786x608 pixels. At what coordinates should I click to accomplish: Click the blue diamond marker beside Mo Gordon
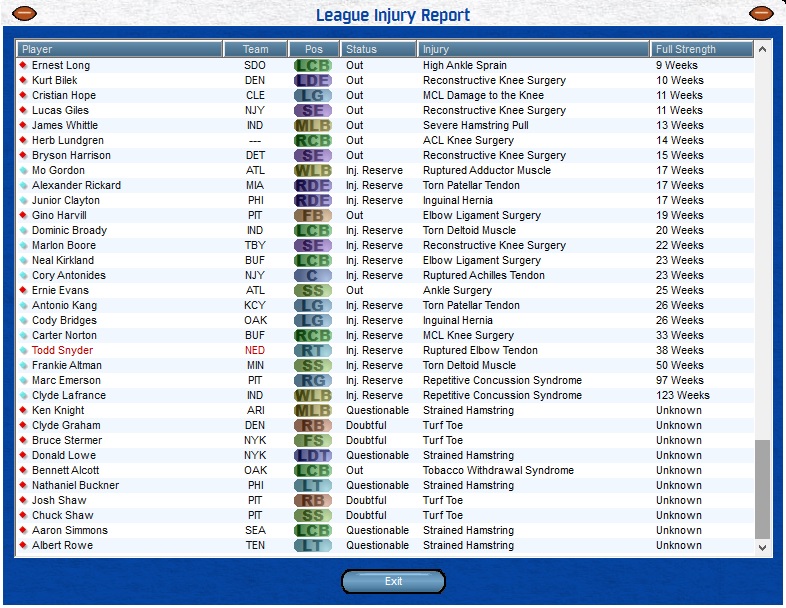[23, 171]
